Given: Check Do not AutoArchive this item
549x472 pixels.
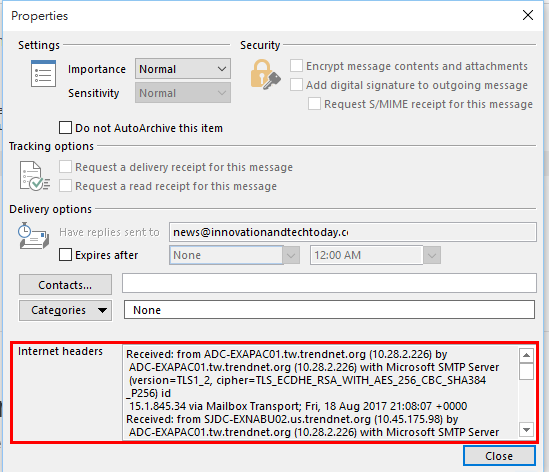Looking at the screenshot, I should [65, 128].
